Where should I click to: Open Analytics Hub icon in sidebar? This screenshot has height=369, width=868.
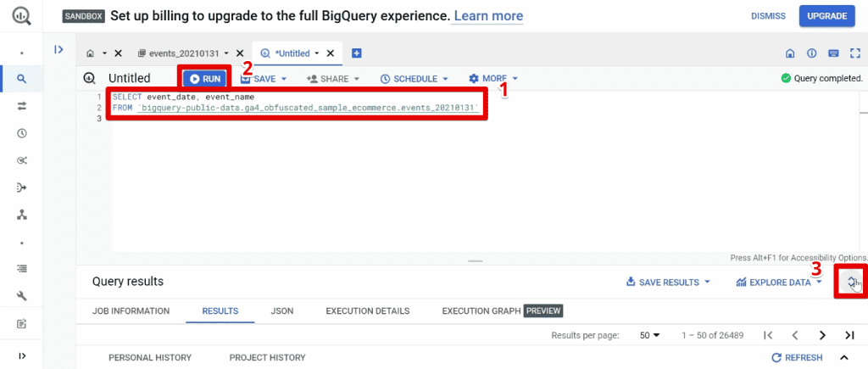pyautogui.click(x=21, y=160)
